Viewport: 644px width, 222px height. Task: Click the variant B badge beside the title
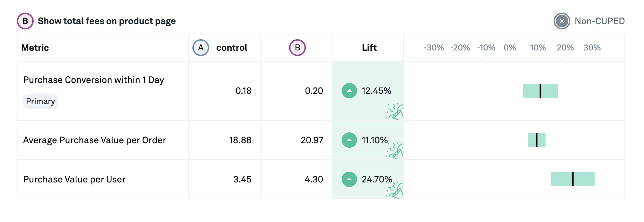pos(25,21)
